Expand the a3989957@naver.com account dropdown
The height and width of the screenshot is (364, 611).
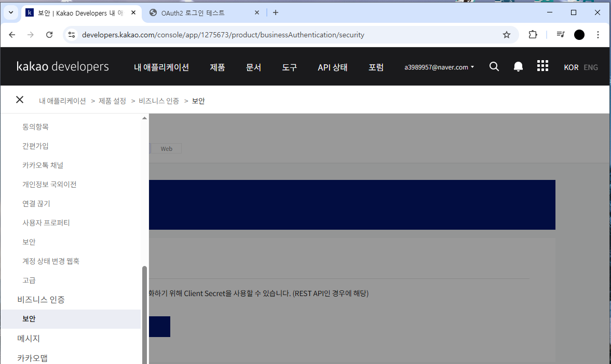click(x=439, y=67)
